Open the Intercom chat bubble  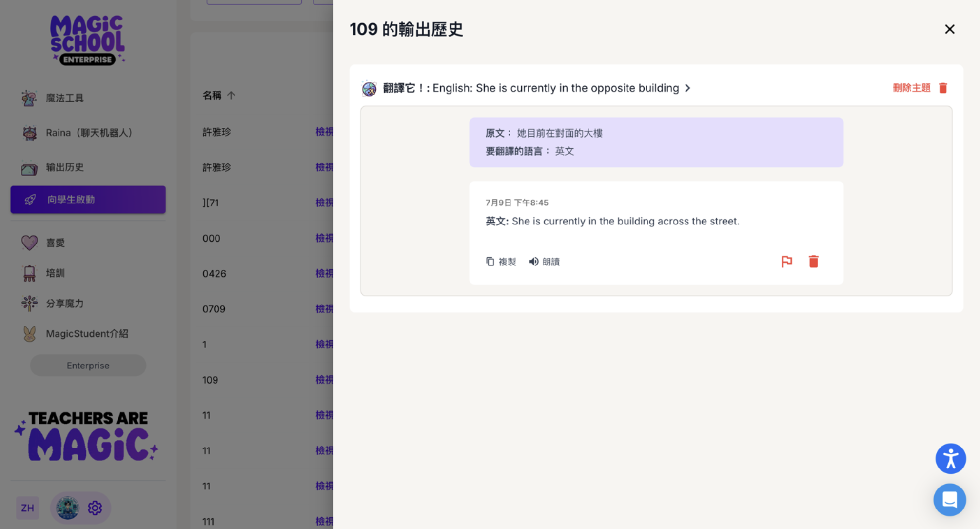click(x=949, y=500)
